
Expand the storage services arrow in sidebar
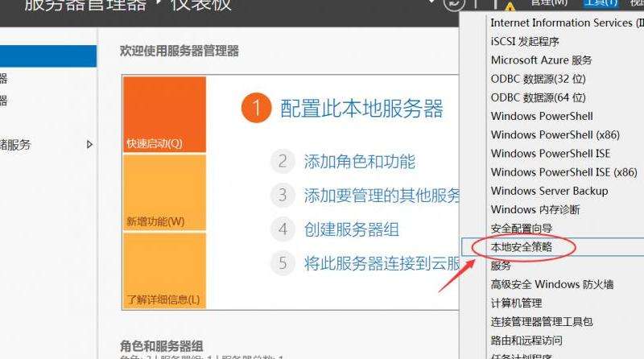point(89,145)
